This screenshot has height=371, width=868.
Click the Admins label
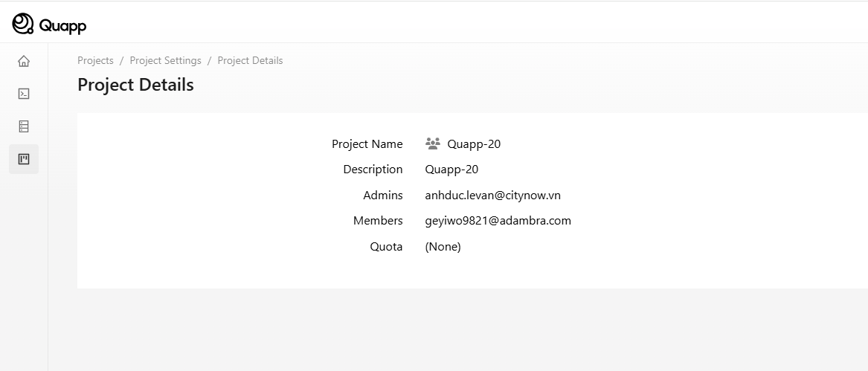click(383, 195)
